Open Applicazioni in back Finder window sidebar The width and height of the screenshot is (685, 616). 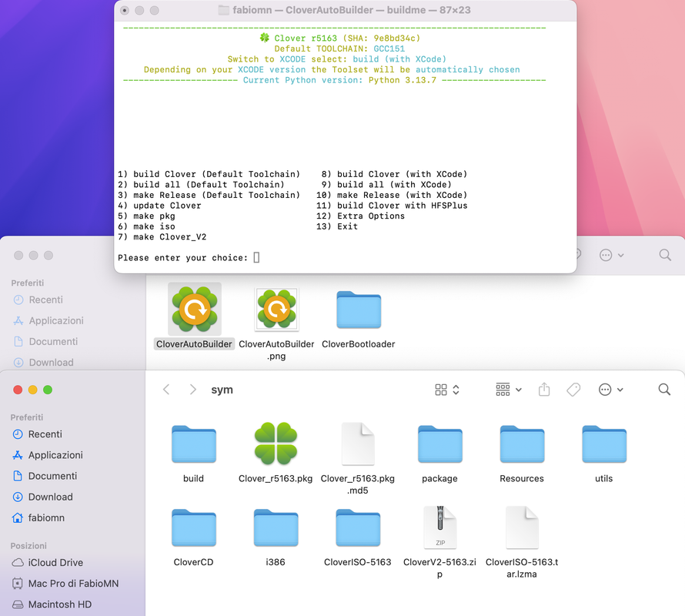point(48,321)
